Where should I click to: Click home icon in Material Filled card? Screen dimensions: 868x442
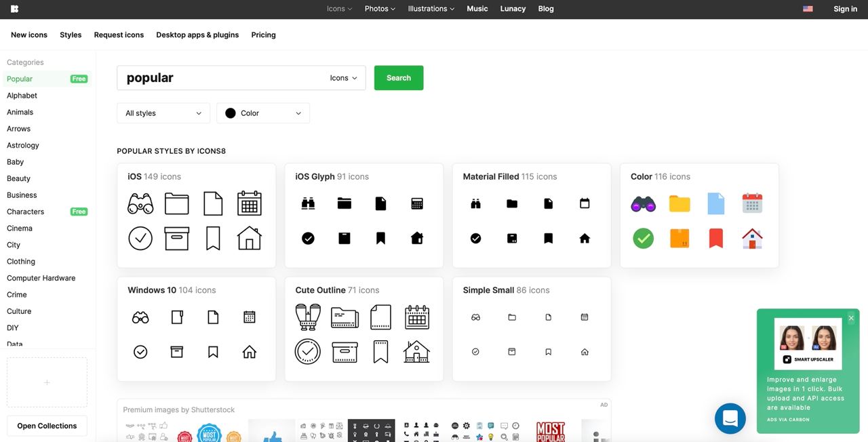tap(585, 238)
